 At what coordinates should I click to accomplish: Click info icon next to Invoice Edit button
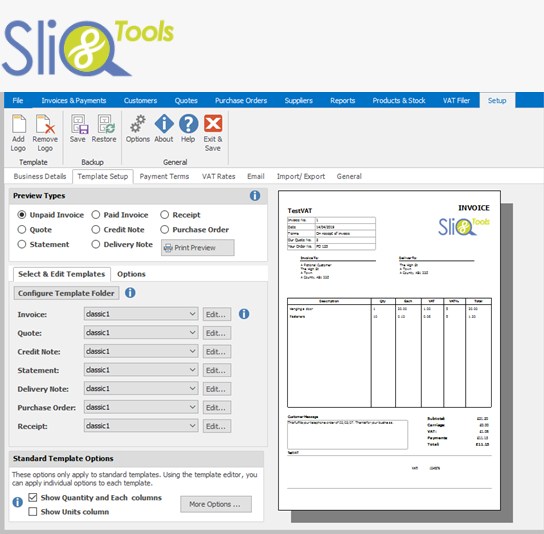pyautogui.click(x=244, y=314)
